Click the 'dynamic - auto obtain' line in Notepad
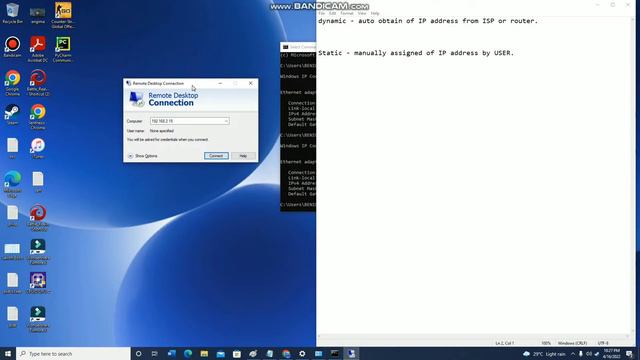 coord(428,21)
